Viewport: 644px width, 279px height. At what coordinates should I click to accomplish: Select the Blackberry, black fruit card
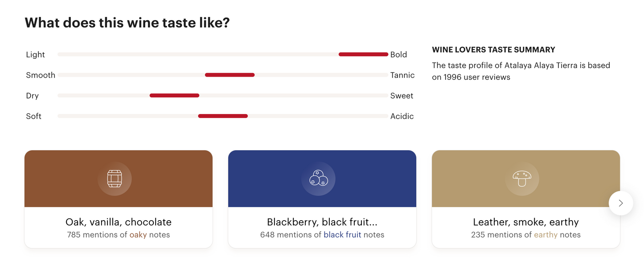point(322,199)
